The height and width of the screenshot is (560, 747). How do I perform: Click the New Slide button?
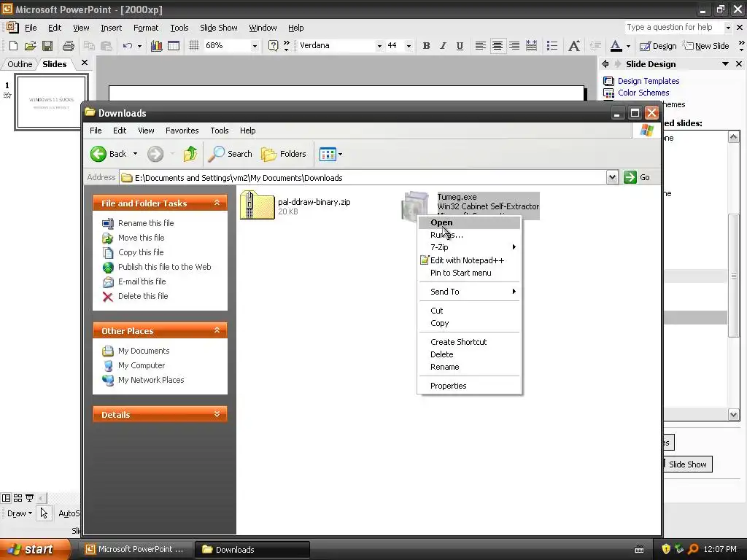[705, 46]
